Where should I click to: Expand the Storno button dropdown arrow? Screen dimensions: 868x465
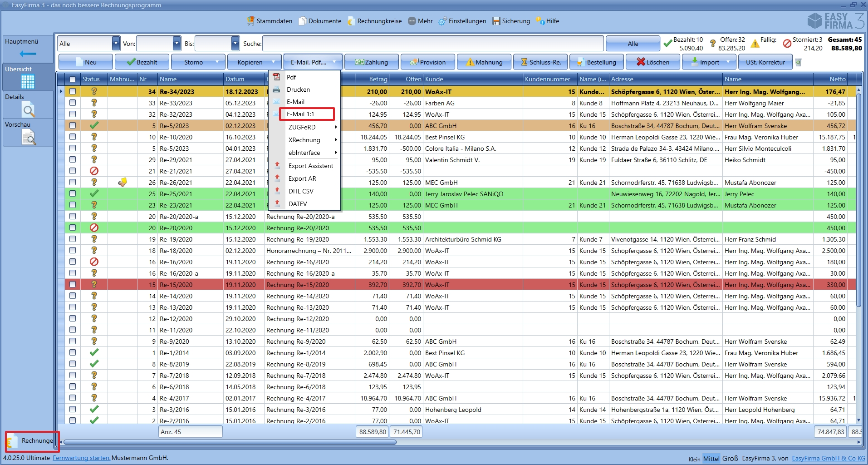(x=217, y=62)
